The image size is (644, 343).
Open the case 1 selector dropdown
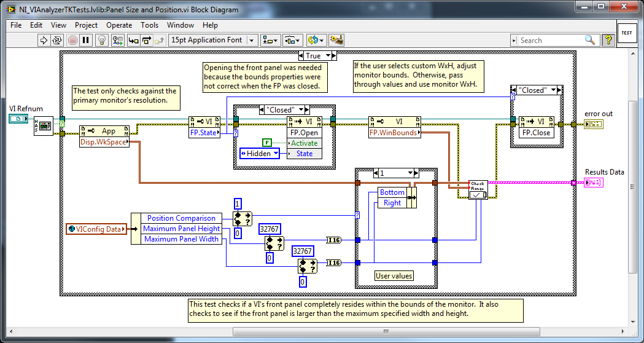[410, 173]
